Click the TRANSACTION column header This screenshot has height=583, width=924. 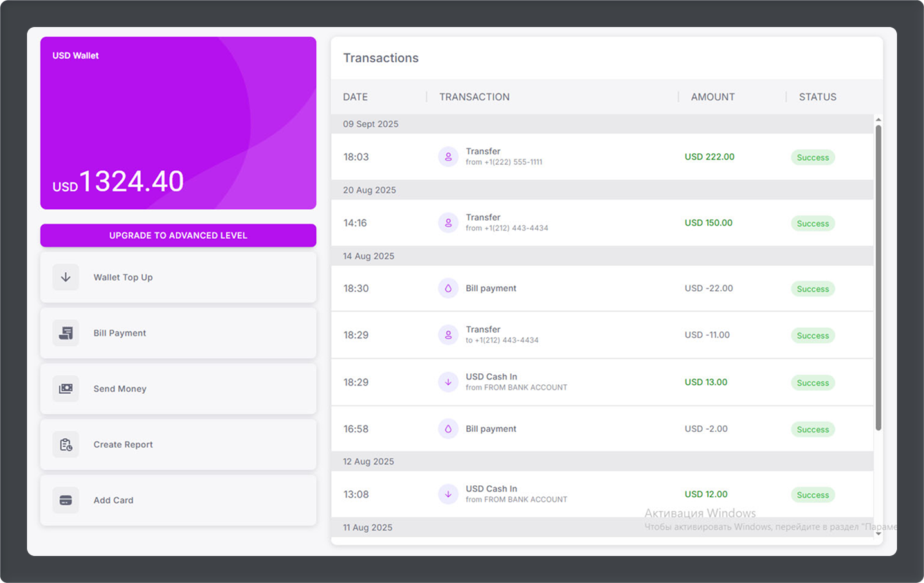pyautogui.click(x=474, y=97)
